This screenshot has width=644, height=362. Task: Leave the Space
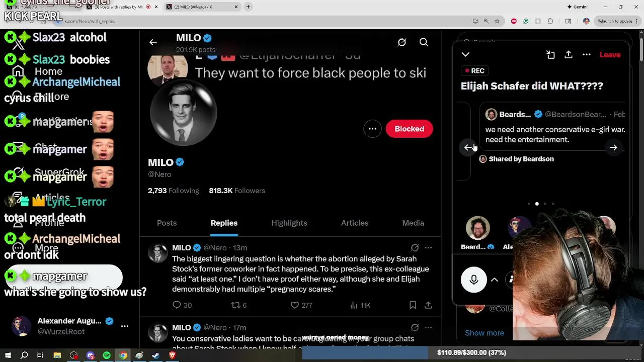point(610,55)
